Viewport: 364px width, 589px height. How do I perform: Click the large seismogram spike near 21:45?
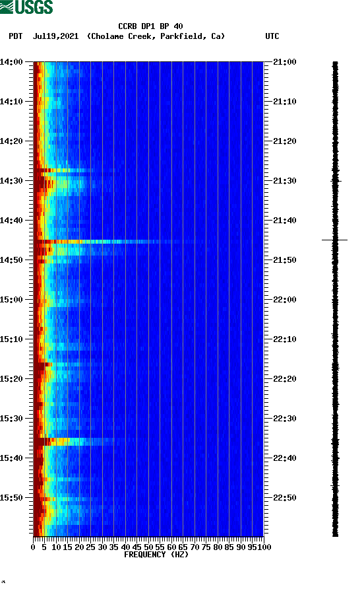pos(335,240)
